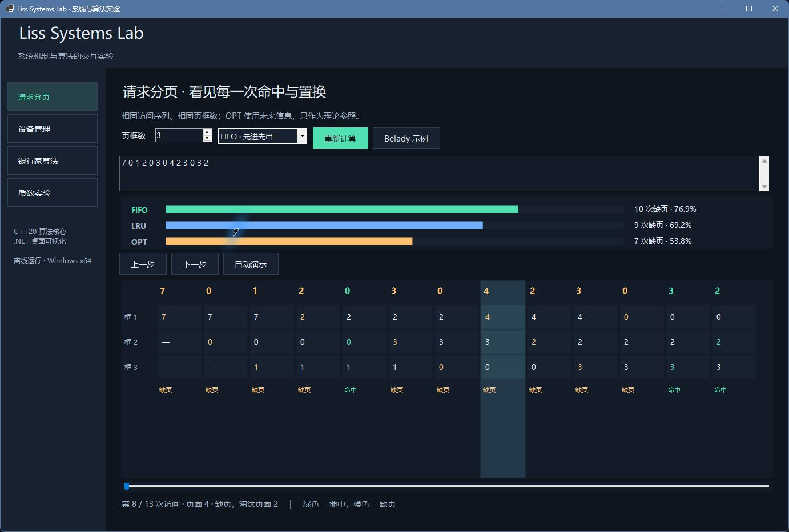Screen dimensions: 789x532
Task: Click into the page reference sequence textbox
Action: pyautogui.click(x=439, y=174)
